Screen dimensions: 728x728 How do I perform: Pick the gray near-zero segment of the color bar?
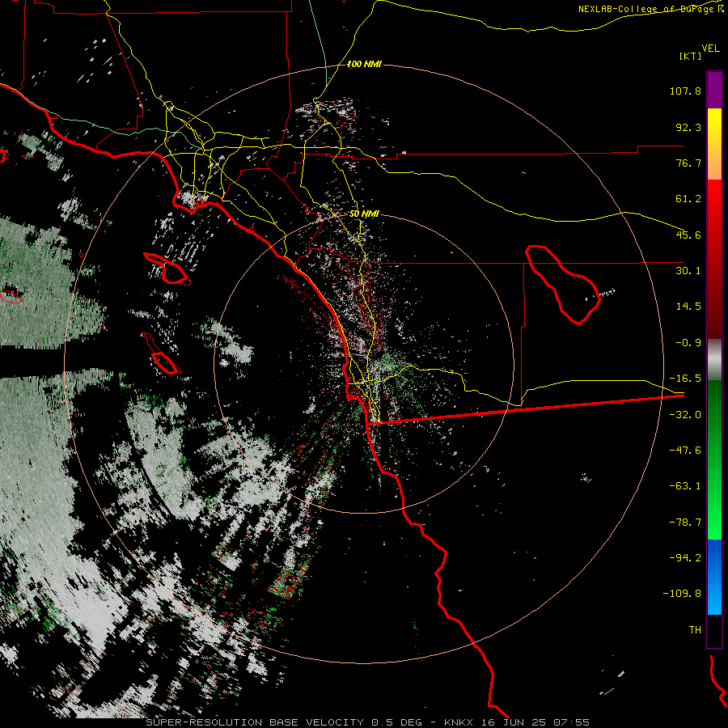pos(714,360)
